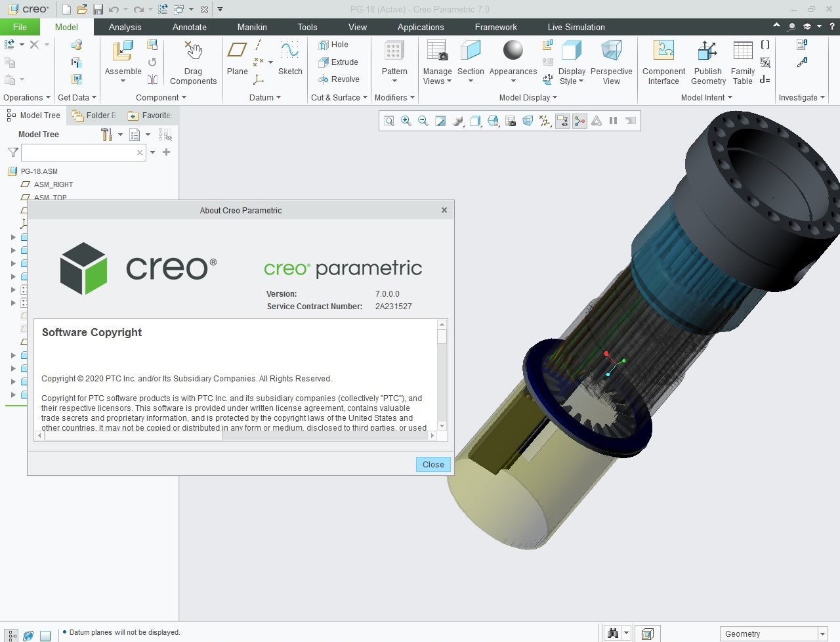Open the Appearances gallery sphere
840x642 pixels.
click(x=513, y=51)
